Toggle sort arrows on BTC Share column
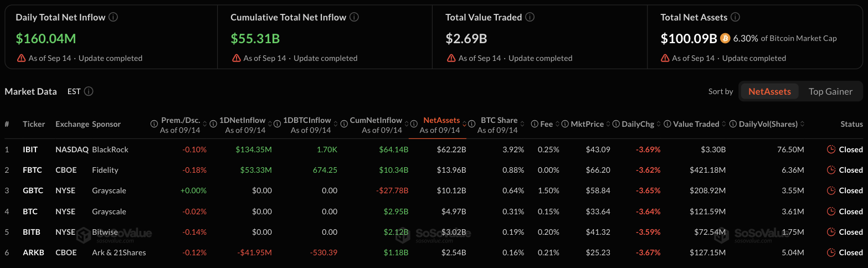Image resolution: width=868 pixels, height=268 pixels. click(521, 124)
